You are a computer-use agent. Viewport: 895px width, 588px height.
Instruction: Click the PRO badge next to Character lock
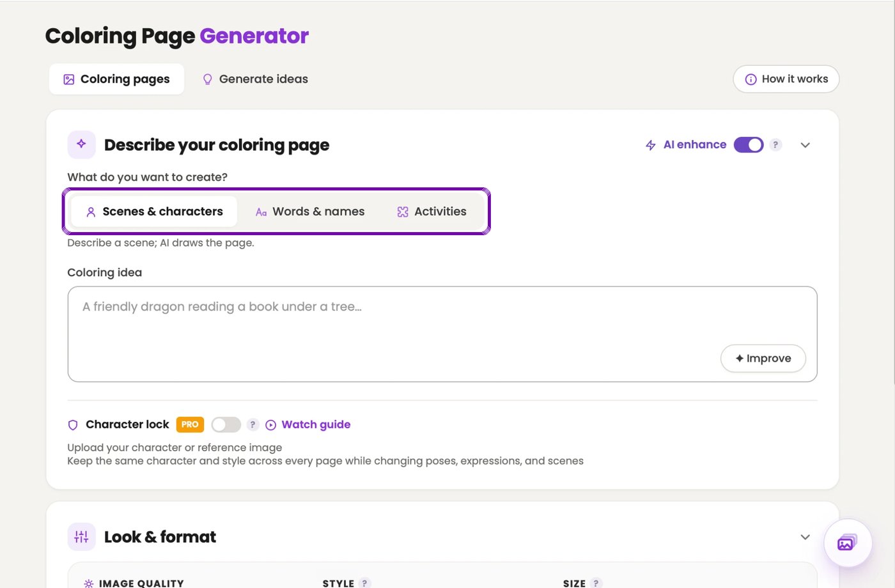pos(190,424)
